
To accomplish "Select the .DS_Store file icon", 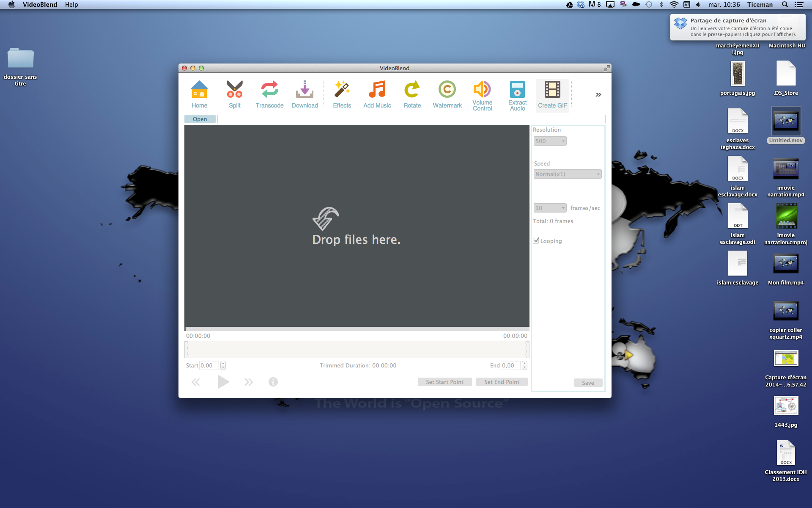I will point(786,78).
